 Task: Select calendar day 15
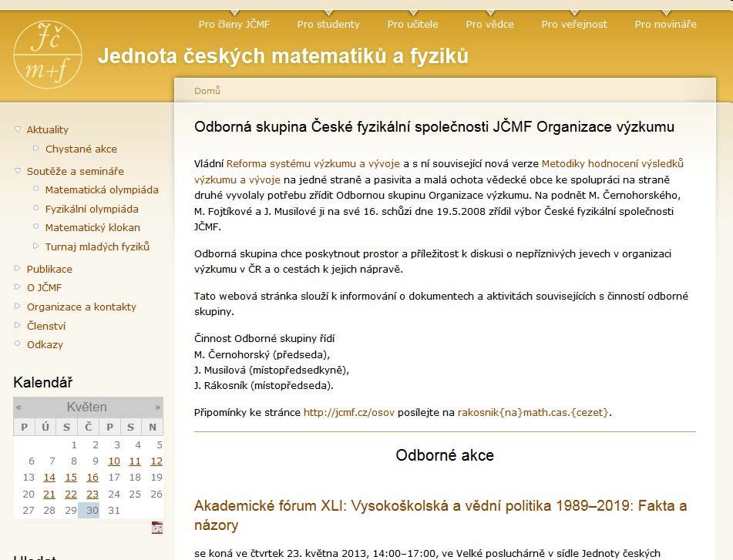point(71,478)
